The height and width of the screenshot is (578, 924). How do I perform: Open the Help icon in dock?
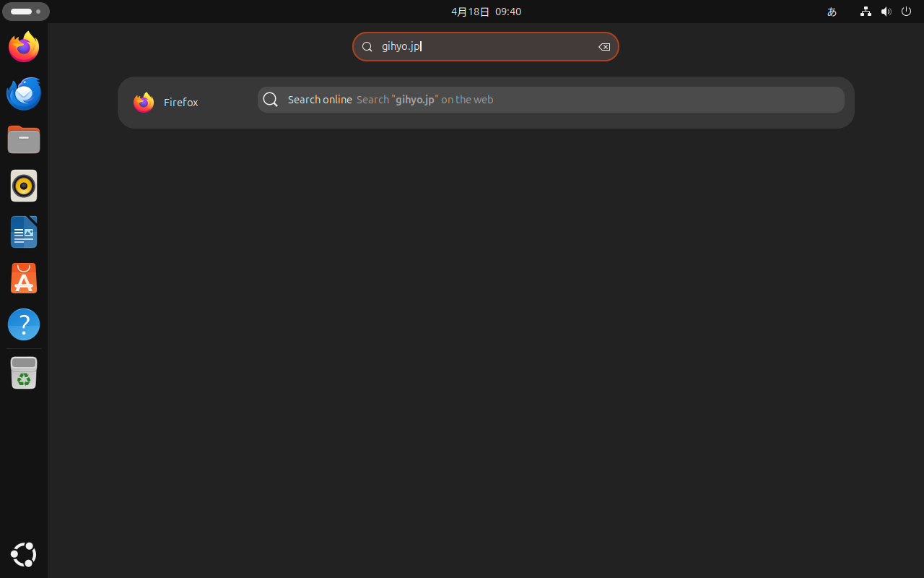(24, 324)
